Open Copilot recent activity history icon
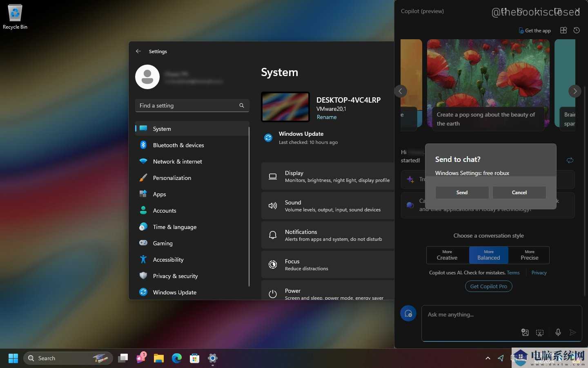The image size is (588, 368). pos(577,30)
